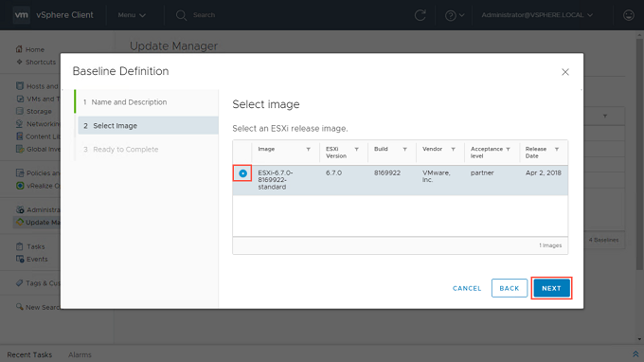Click the 1 Images footer count

tap(550, 245)
